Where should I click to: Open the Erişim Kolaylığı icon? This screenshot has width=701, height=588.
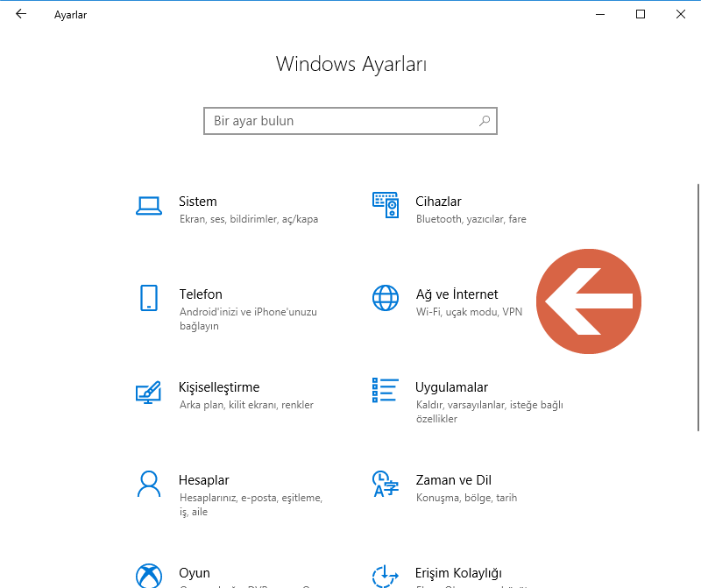pos(386,577)
